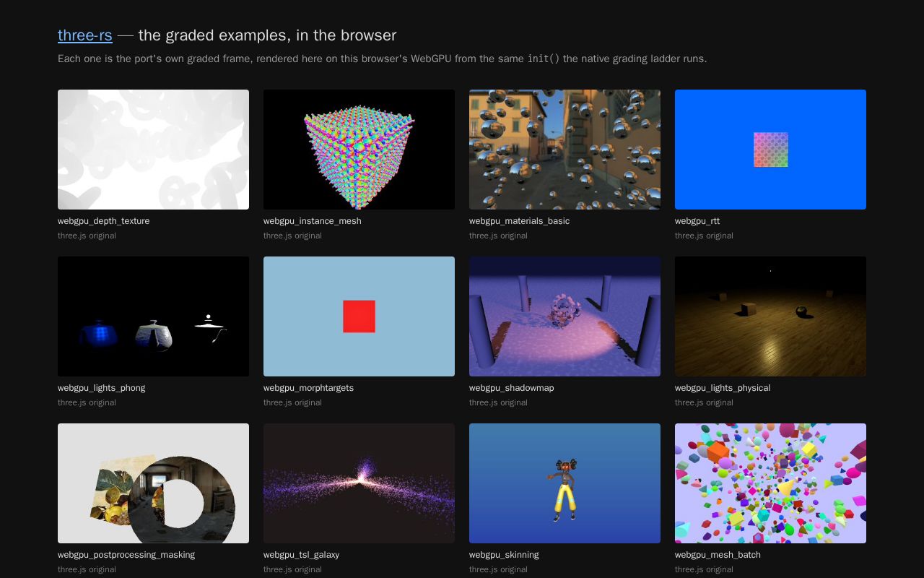This screenshot has height=578, width=924.
Task: Click the webgpu_postprocessing_masking thumbnail
Action: 153,483
